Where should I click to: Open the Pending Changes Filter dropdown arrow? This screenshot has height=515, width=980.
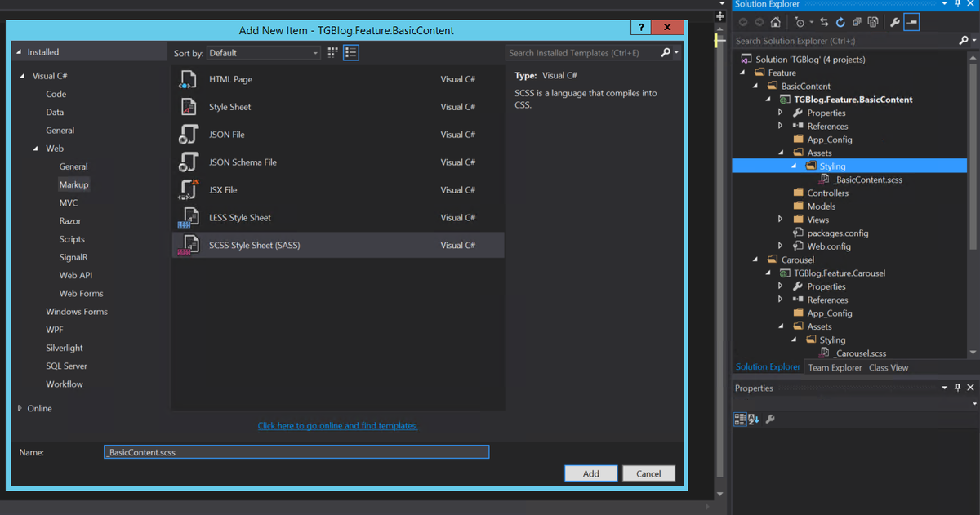click(x=811, y=22)
